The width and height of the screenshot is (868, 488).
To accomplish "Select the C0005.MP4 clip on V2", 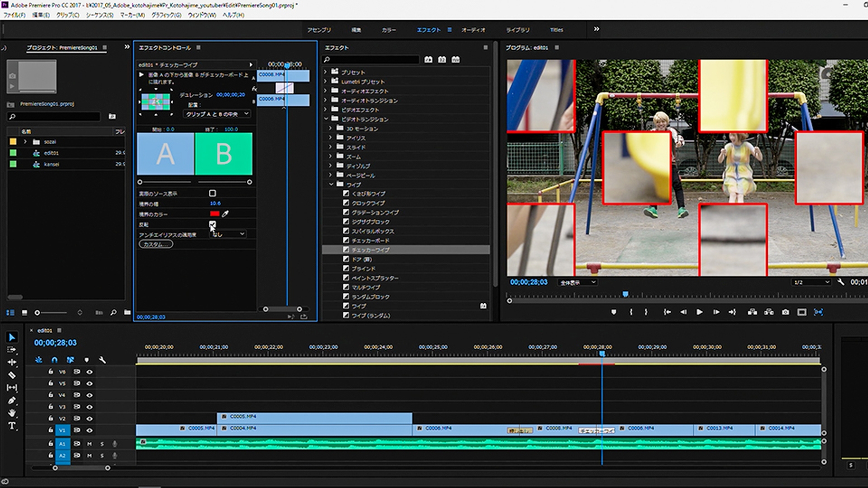I will coord(314,418).
